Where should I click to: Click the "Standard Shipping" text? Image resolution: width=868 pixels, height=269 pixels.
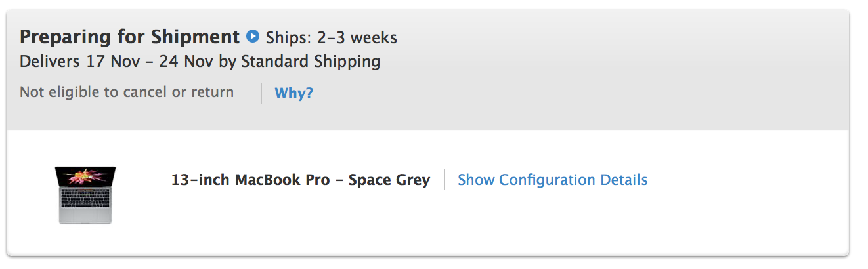pos(311,62)
